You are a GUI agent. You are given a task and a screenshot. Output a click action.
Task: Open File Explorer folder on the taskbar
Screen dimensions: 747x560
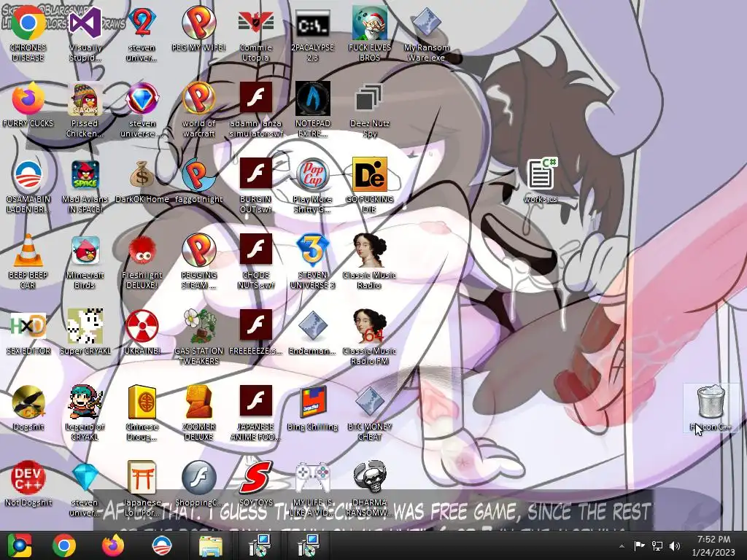tap(210, 545)
